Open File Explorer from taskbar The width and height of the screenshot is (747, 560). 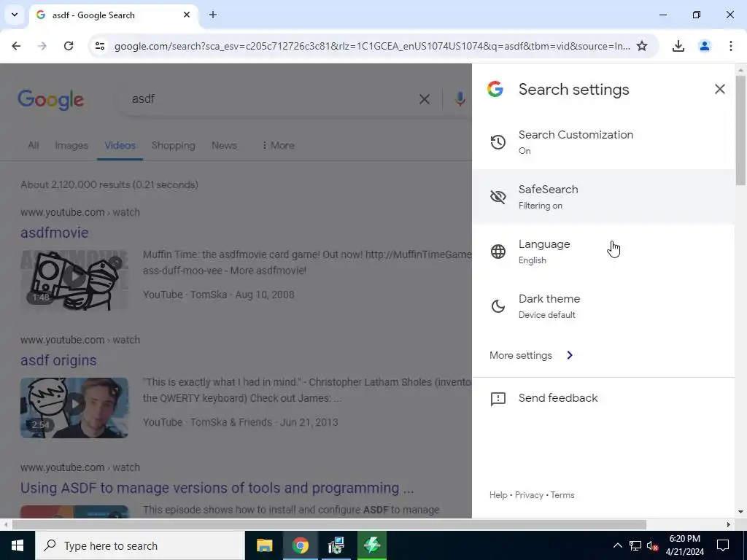[x=264, y=545]
